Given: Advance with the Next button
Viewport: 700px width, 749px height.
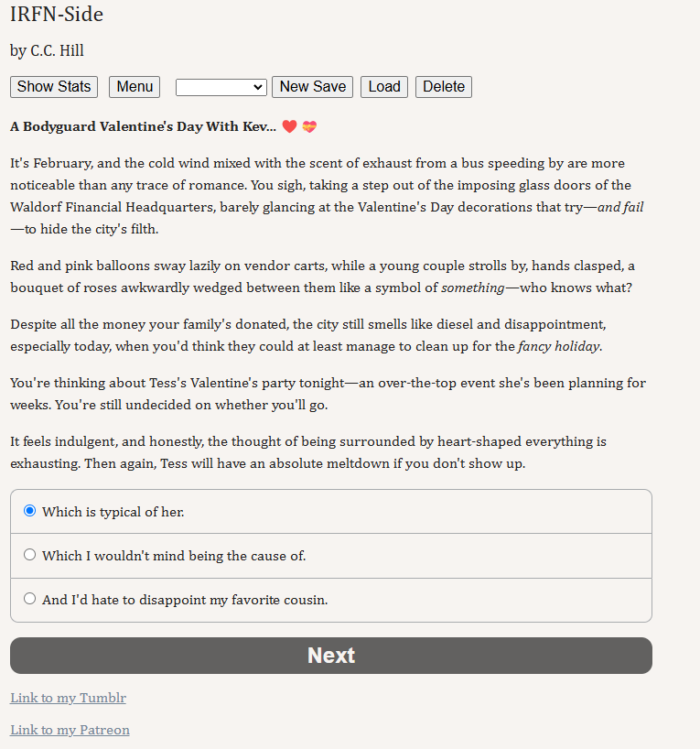Looking at the screenshot, I should 331,656.
